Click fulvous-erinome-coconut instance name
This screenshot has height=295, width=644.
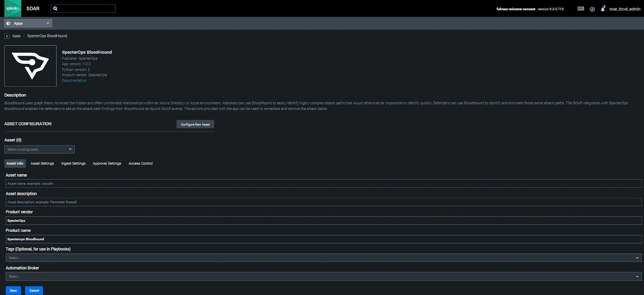(x=516, y=9)
